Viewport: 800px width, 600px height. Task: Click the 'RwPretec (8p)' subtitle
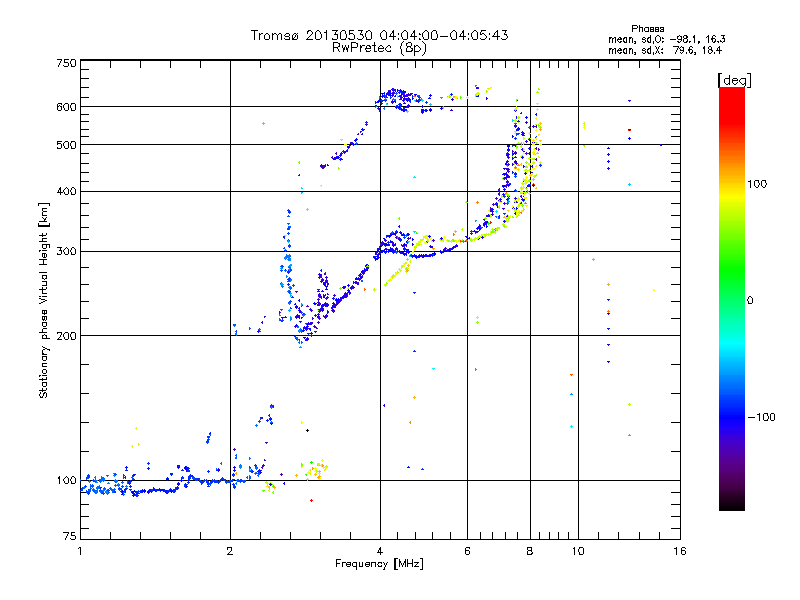tap(379, 48)
